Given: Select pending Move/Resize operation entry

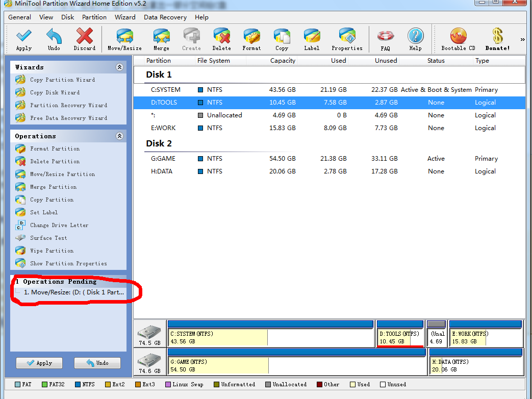Looking at the screenshot, I should pyautogui.click(x=73, y=292).
